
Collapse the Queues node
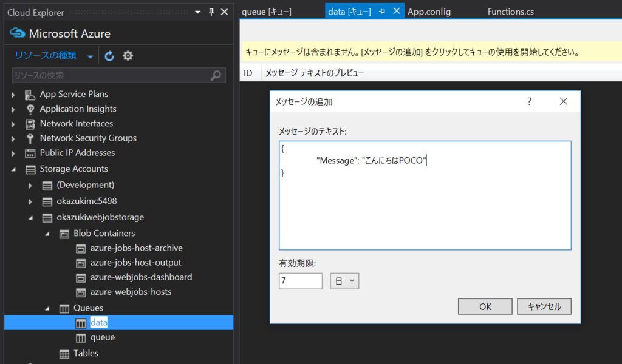pyautogui.click(x=47, y=308)
